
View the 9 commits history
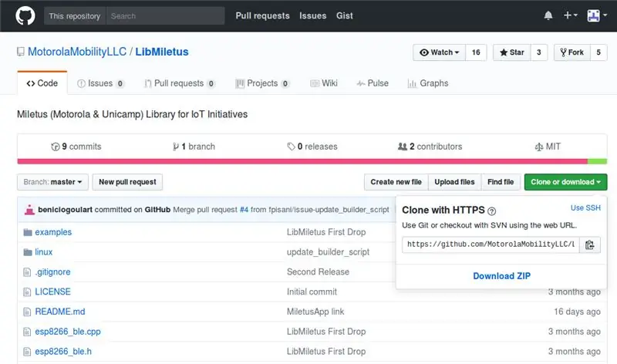[76, 147]
